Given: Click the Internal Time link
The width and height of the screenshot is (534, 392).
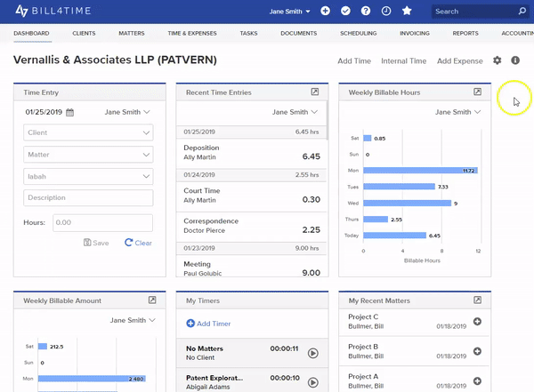Looking at the screenshot, I should [403, 61].
